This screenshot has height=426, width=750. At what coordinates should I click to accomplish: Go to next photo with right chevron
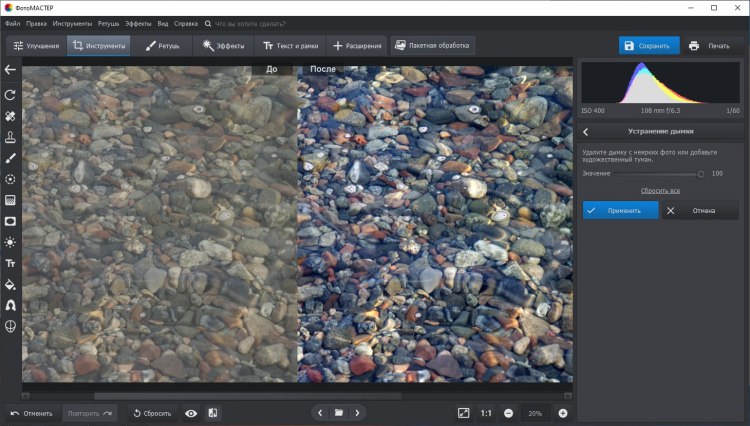coord(357,412)
